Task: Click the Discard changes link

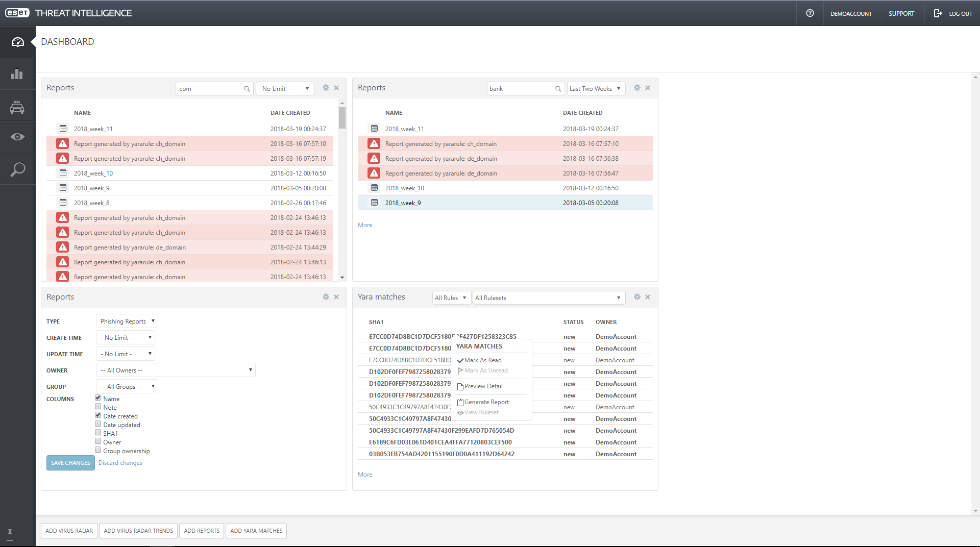Action: pyautogui.click(x=120, y=463)
